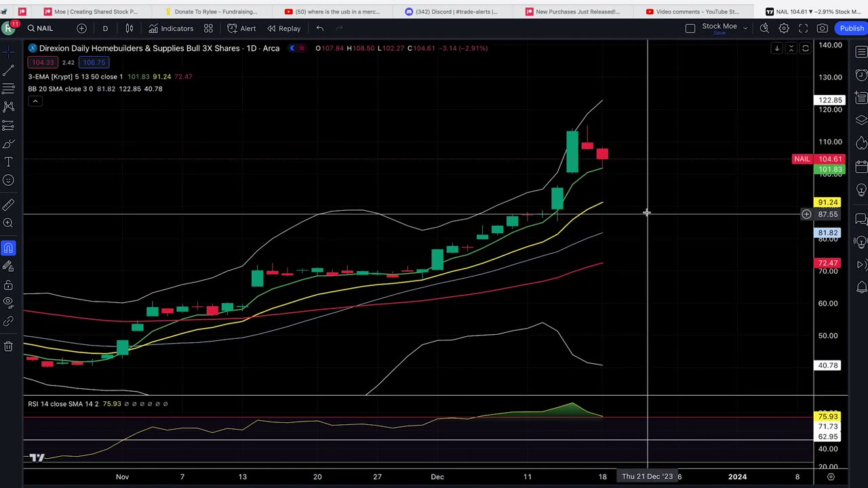
Task: Start bar Replay mode
Action: click(x=283, y=28)
